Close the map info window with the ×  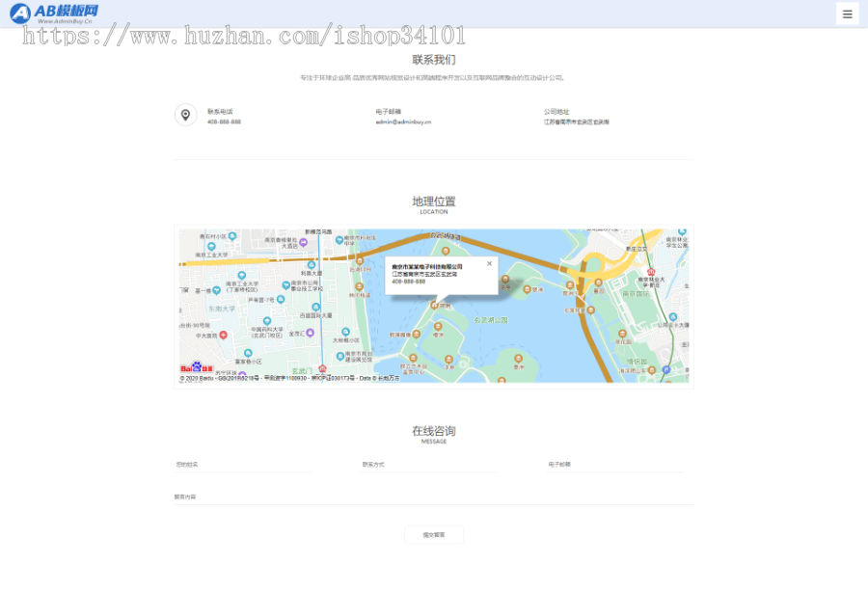[x=489, y=263]
